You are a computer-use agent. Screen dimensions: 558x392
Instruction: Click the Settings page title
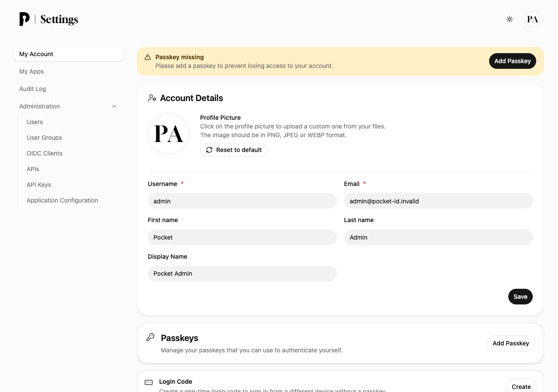(x=59, y=19)
